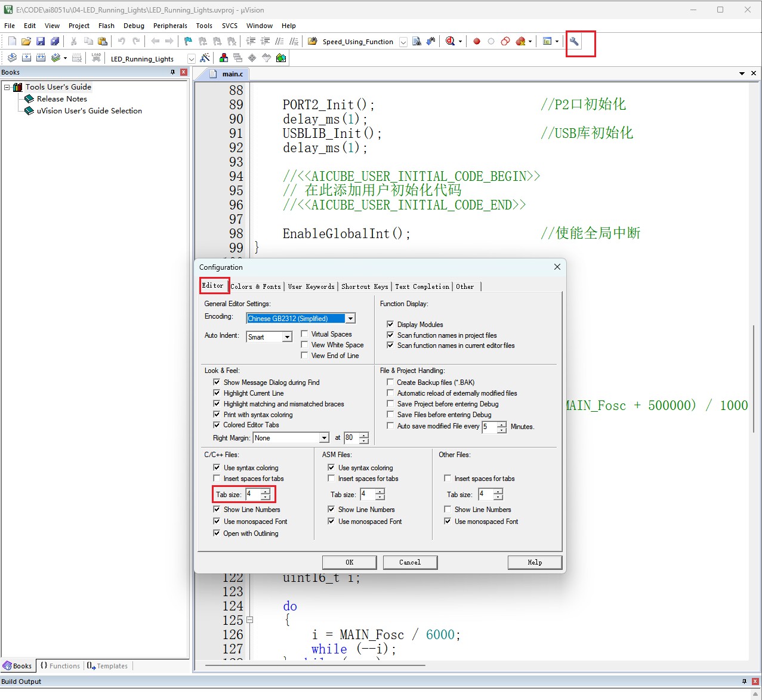This screenshot has width=762, height=700.
Task: Open the Configuration wrench icon in toolbar
Action: (x=574, y=42)
